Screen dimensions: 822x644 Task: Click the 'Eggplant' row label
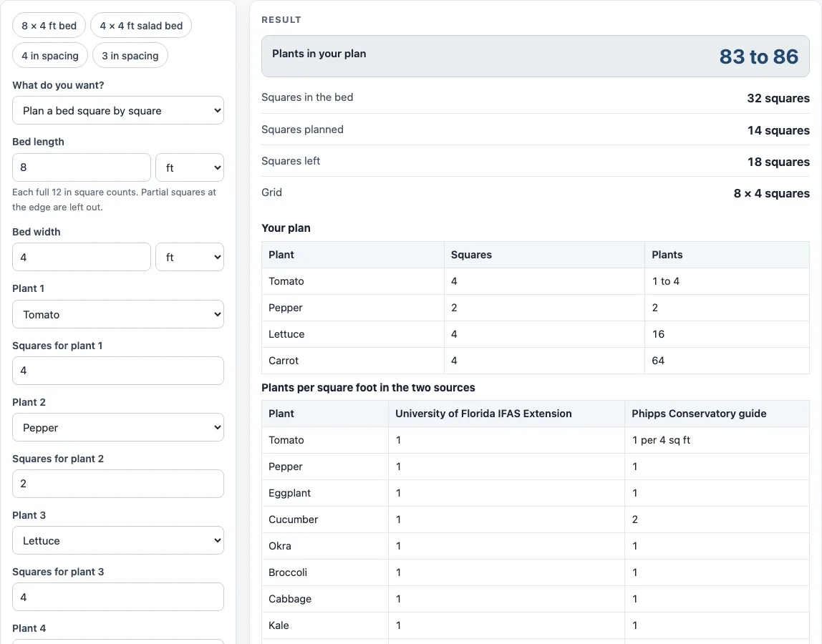tap(289, 493)
